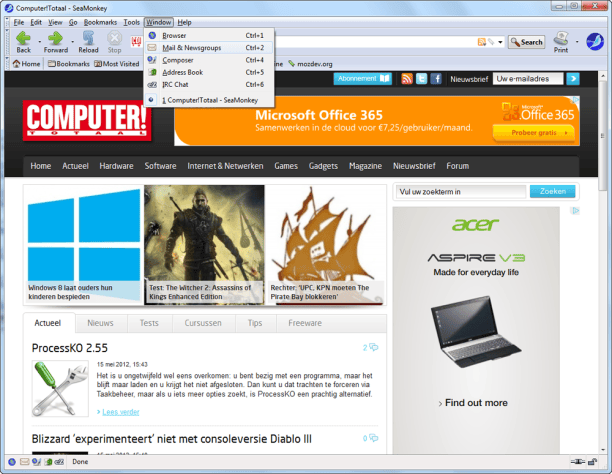Viewport: 612px width, 474px height.
Task: Select '1 Computer!Totaal - SeaMonkey' window entry
Action: [x=209, y=100]
